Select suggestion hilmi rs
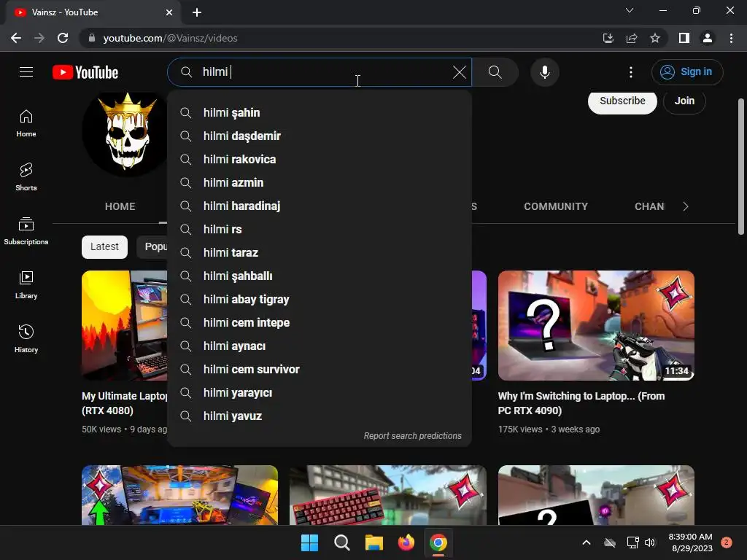Viewport: 747px width, 560px height. pos(320,230)
